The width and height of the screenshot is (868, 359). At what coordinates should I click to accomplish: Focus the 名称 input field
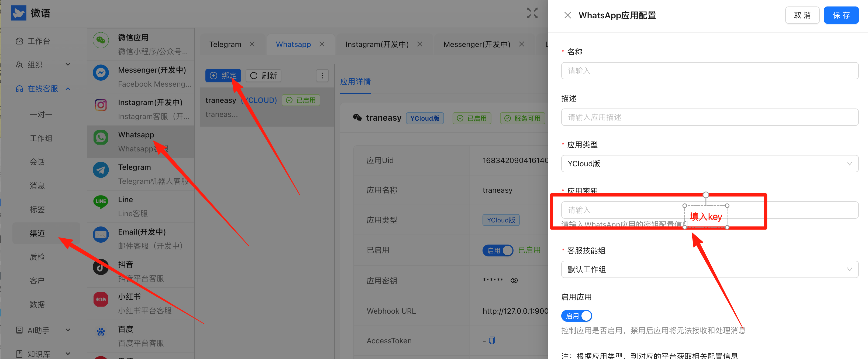(709, 71)
